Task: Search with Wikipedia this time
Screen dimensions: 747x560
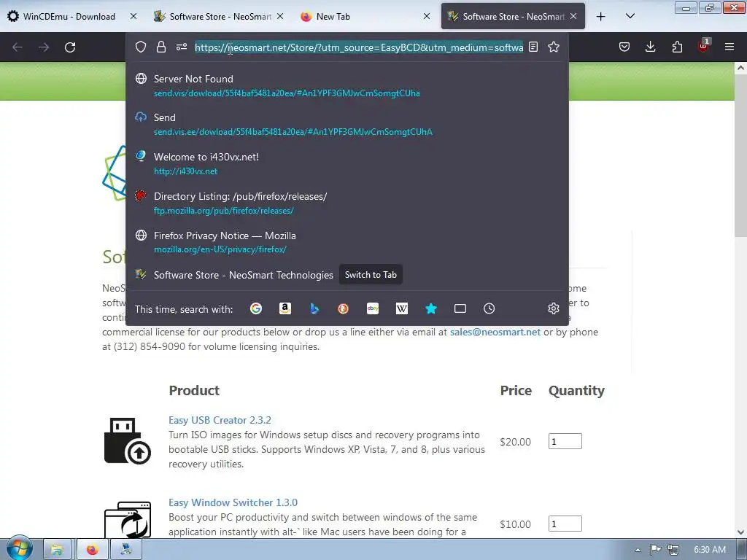Action: coord(402,308)
